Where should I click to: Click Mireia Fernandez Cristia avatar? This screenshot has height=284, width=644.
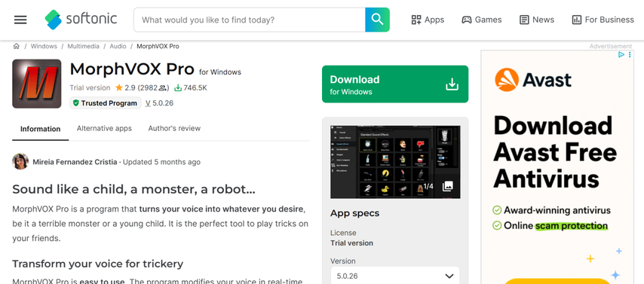pos(20,161)
